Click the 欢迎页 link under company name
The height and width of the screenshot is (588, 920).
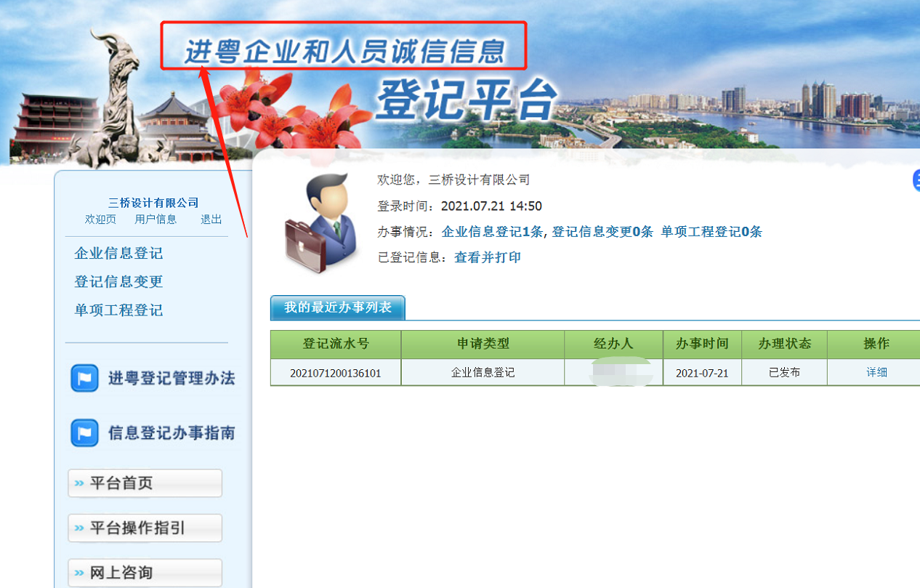pos(100,220)
